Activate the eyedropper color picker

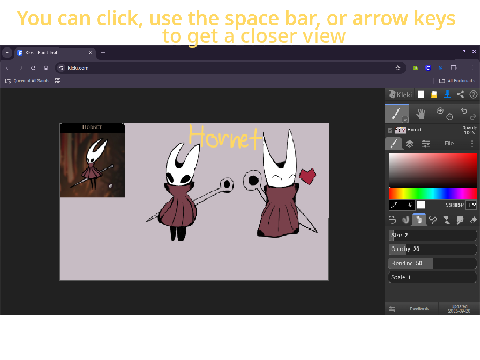(x=394, y=205)
